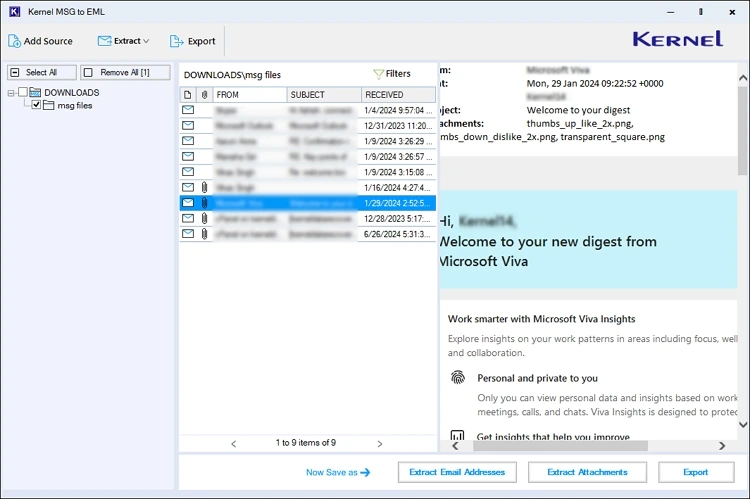Check the DOWNLOADS folder checkbox
This screenshot has width=750, height=499.
pos(23,93)
